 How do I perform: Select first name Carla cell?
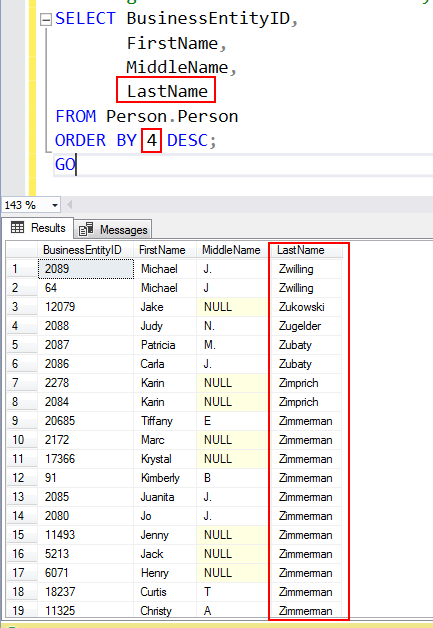click(165, 364)
